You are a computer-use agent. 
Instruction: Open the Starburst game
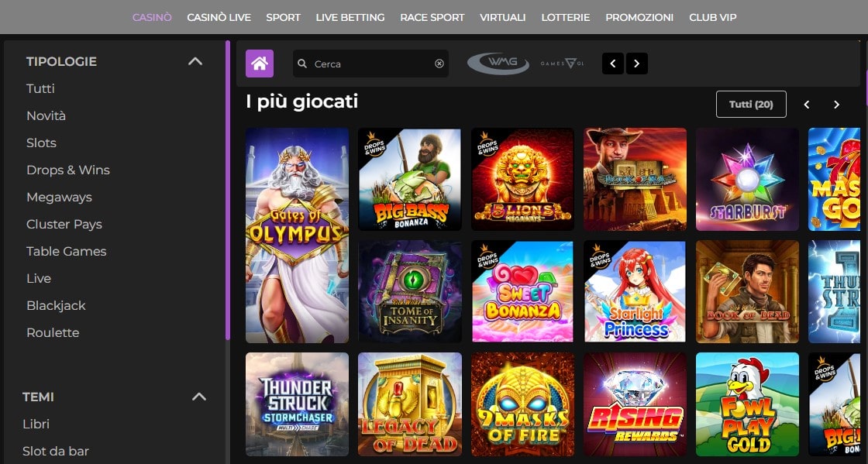coord(747,179)
